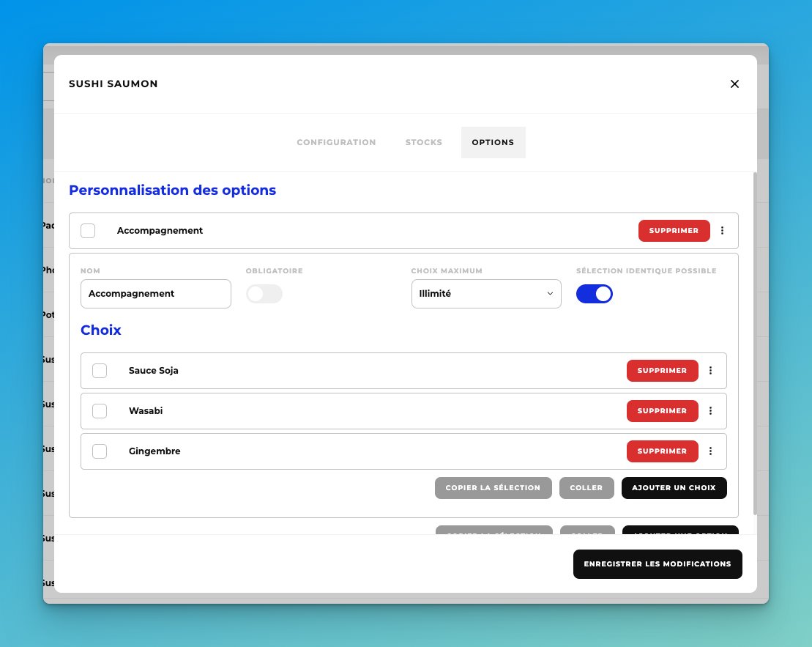Open the Stocks tab

click(424, 143)
